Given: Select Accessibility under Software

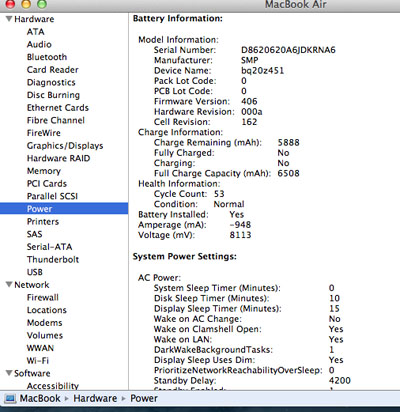Looking at the screenshot, I should (53, 386).
